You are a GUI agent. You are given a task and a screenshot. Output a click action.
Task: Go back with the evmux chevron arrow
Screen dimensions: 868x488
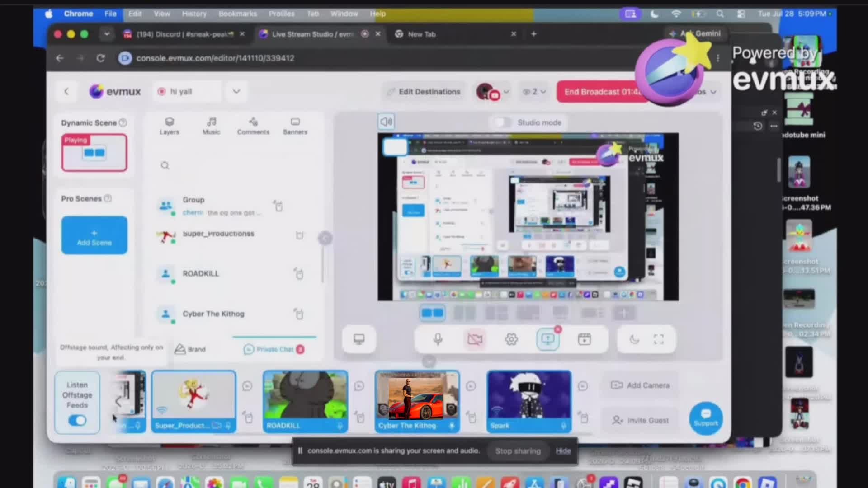66,91
